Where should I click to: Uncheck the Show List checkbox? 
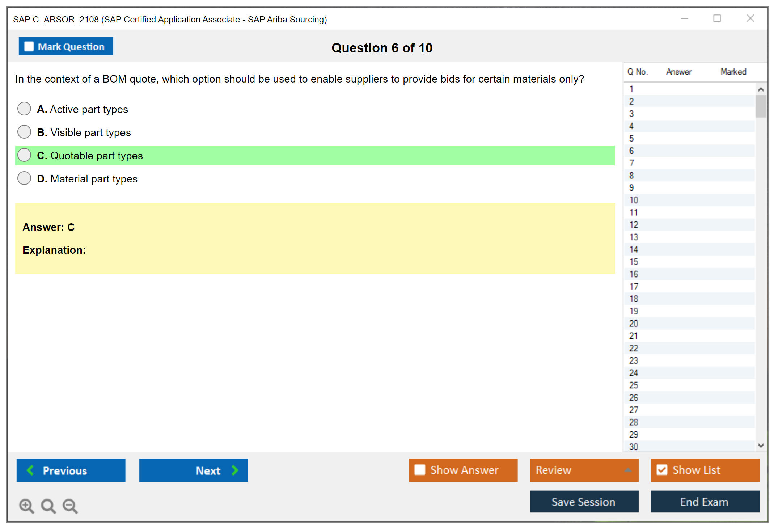tap(662, 470)
